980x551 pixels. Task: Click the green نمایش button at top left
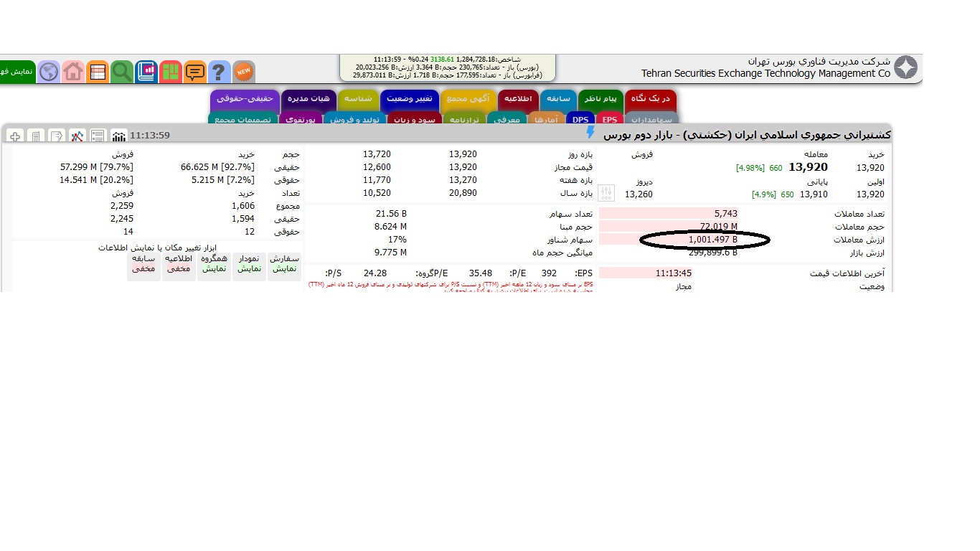pos(17,72)
